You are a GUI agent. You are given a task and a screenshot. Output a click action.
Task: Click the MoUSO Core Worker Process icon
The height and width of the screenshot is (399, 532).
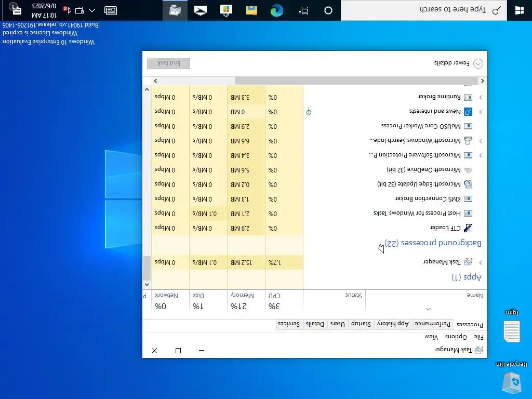[x=468, y=126]
